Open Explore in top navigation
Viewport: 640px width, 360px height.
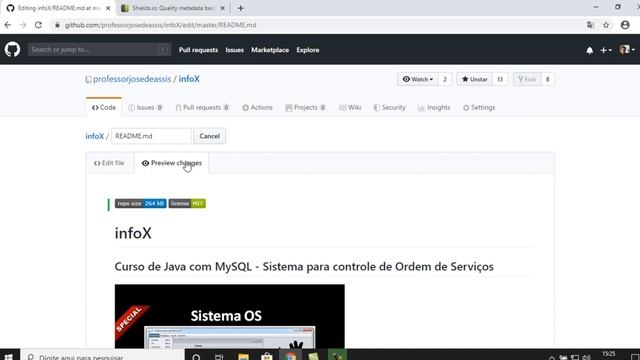pos(308,50)
